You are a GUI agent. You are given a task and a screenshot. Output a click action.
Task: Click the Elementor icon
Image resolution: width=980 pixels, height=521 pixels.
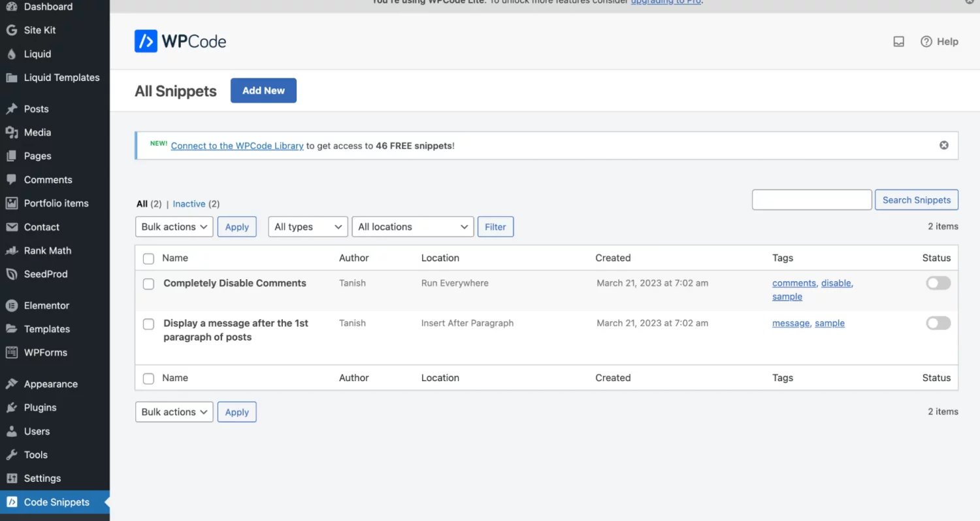[11, 305]
